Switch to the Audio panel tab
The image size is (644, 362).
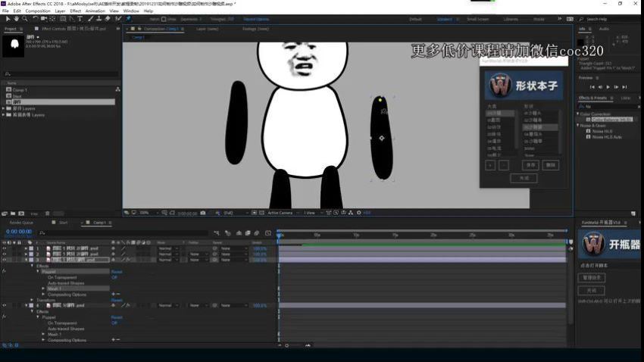tap(604, 29)
